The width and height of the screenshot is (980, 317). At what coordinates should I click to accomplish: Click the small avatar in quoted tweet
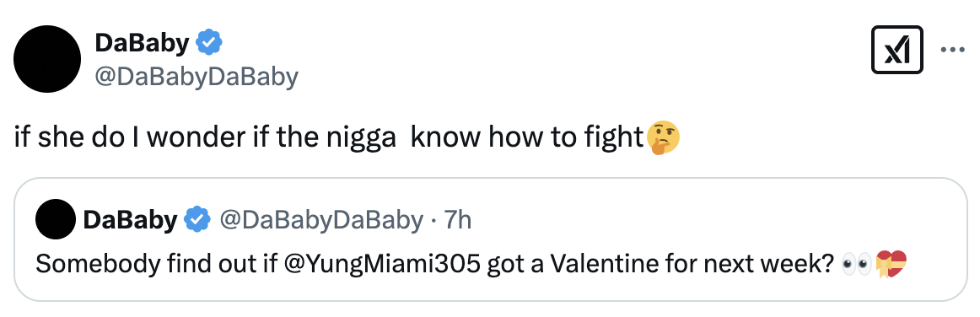[56, 219]
